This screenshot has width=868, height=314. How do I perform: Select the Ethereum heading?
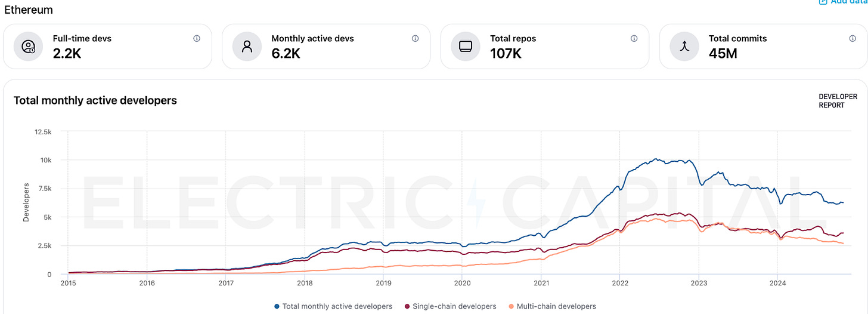[x=29, y=10]
